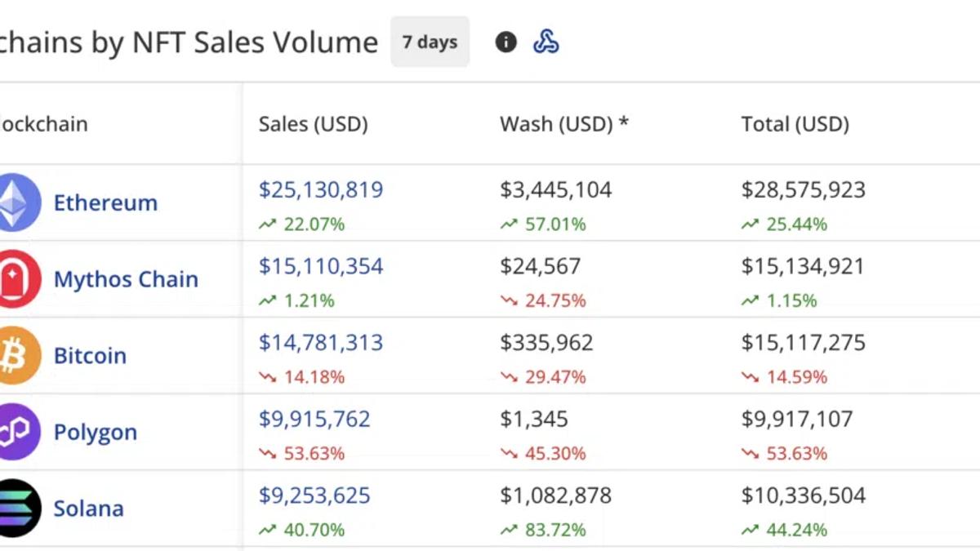Click the Ethereum logo icon

tap(15, 202)
